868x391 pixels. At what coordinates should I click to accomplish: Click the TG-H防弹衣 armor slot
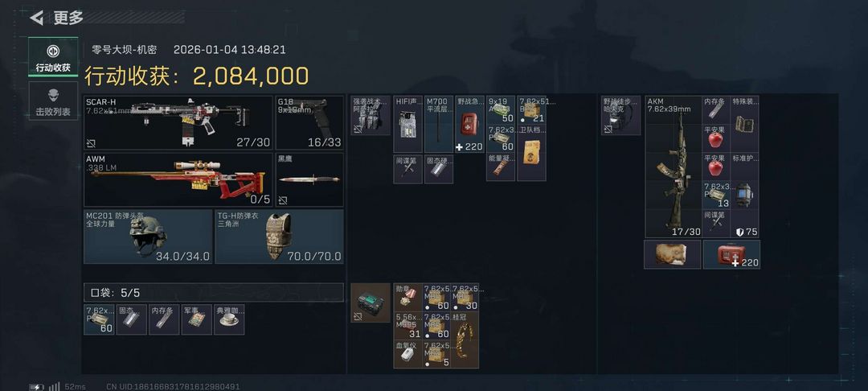click(x=279, y=237)
